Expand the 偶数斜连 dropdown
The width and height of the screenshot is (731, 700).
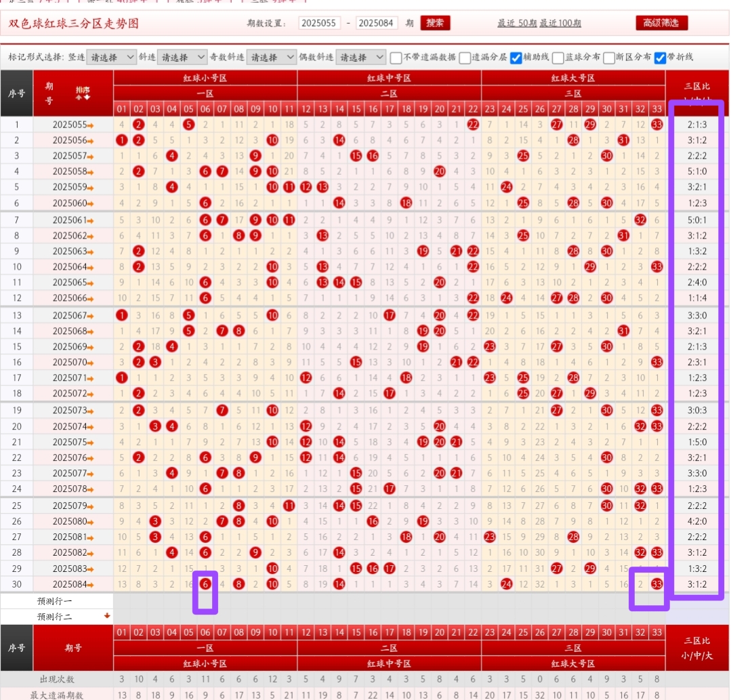(360, 58)
